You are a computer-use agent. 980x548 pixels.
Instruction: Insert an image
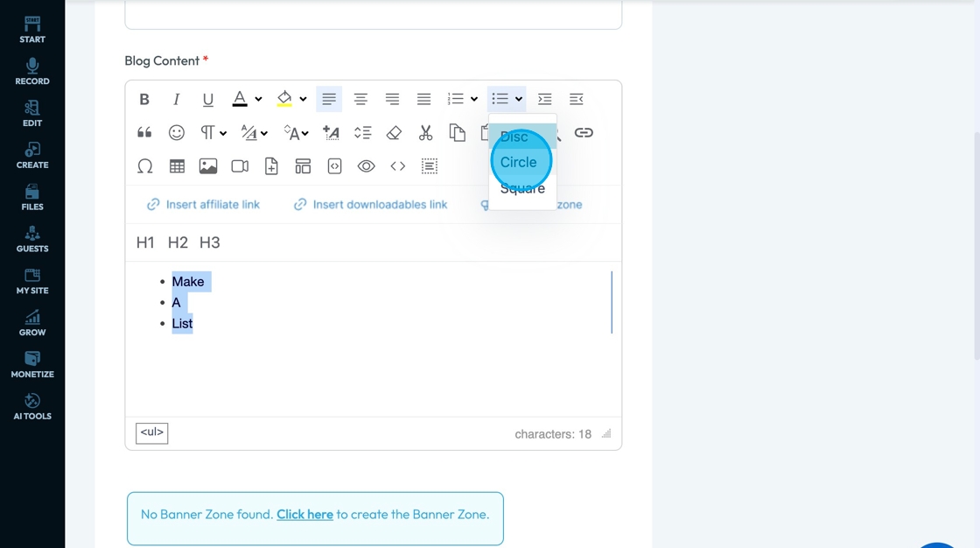coord(208,166)
